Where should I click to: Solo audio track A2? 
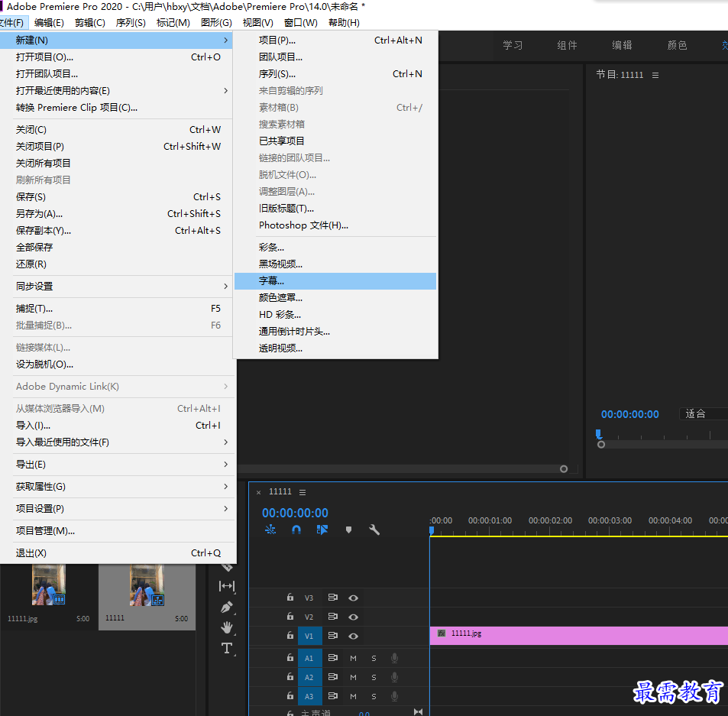click(x=374, y=678)
